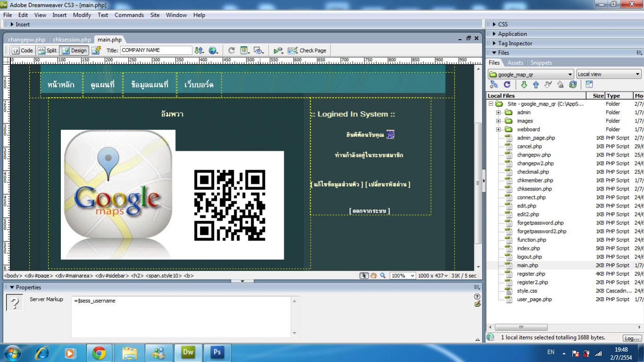Expand the Insert panel bar
The image size is (644, 362).
12,25
